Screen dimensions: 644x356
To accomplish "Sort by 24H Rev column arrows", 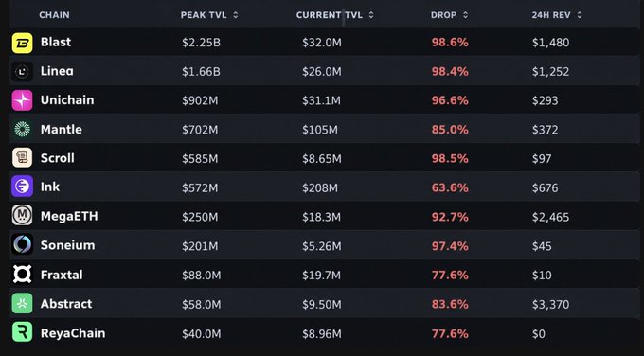I will (x=579, y=15).
